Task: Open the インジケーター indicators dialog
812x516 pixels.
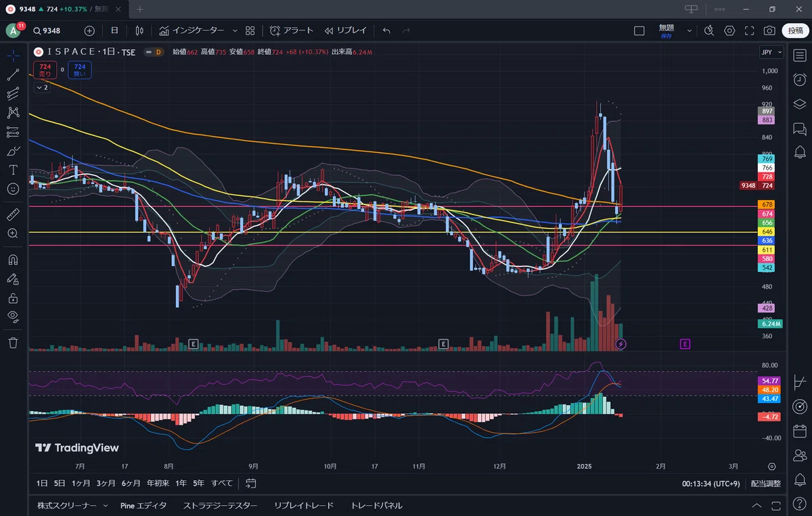Action: [x=192, y=30]
